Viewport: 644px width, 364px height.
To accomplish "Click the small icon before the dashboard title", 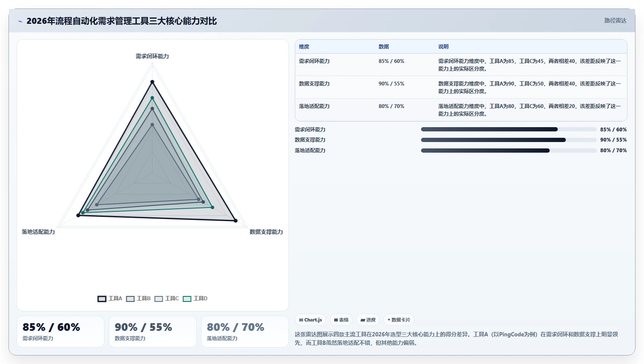I will pyautogui.click(x=20, y=21).
